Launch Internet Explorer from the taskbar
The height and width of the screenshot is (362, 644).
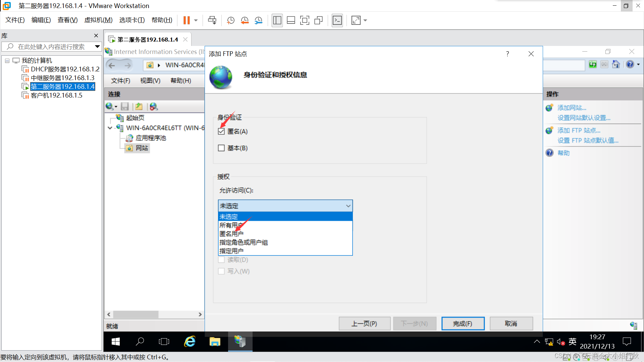(190, 342)
